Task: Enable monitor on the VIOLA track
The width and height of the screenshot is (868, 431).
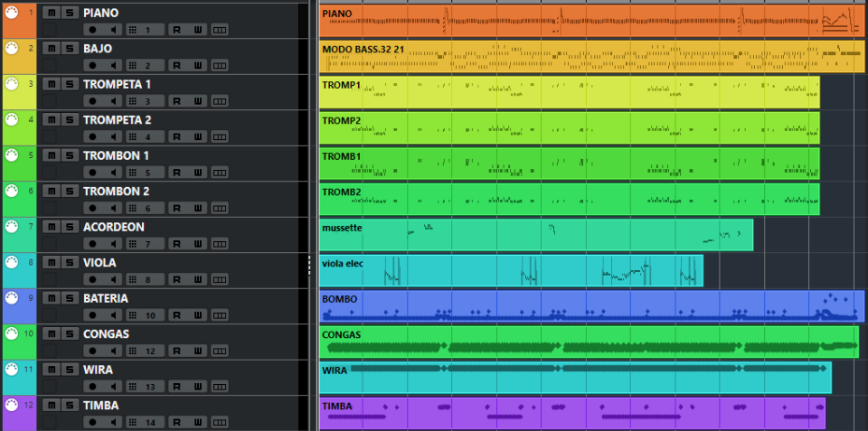Action: pos(114,279)
